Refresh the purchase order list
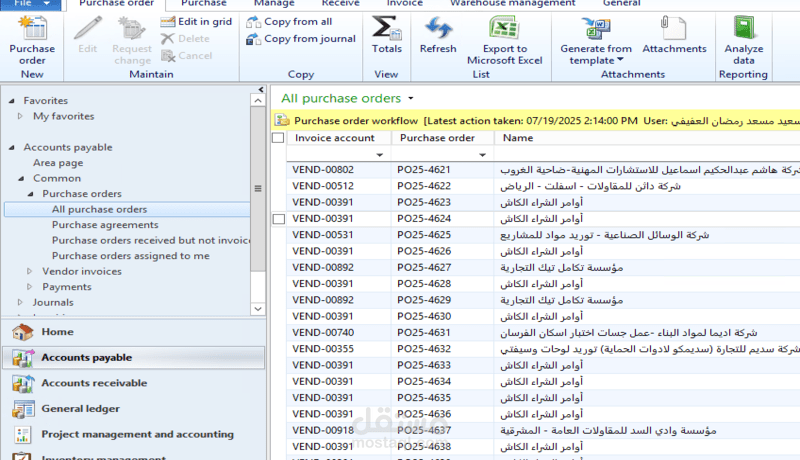Screen dimensions: 800x460 pos(438,35)
